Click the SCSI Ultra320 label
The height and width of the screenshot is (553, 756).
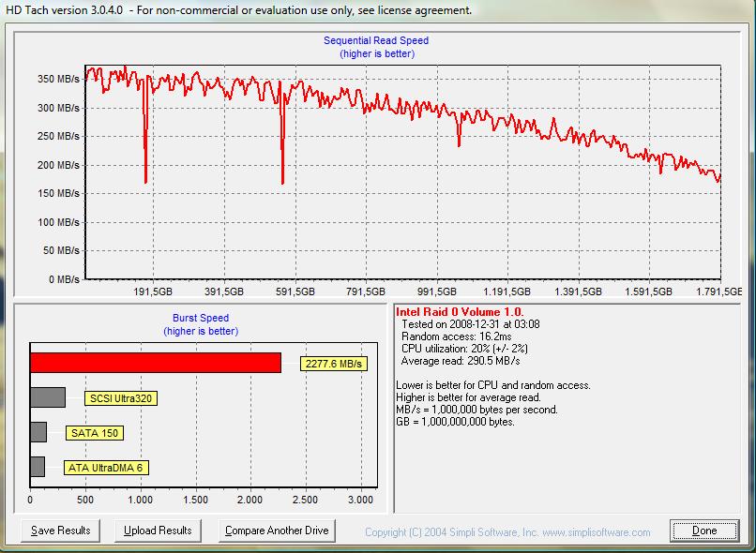point(121,398)
